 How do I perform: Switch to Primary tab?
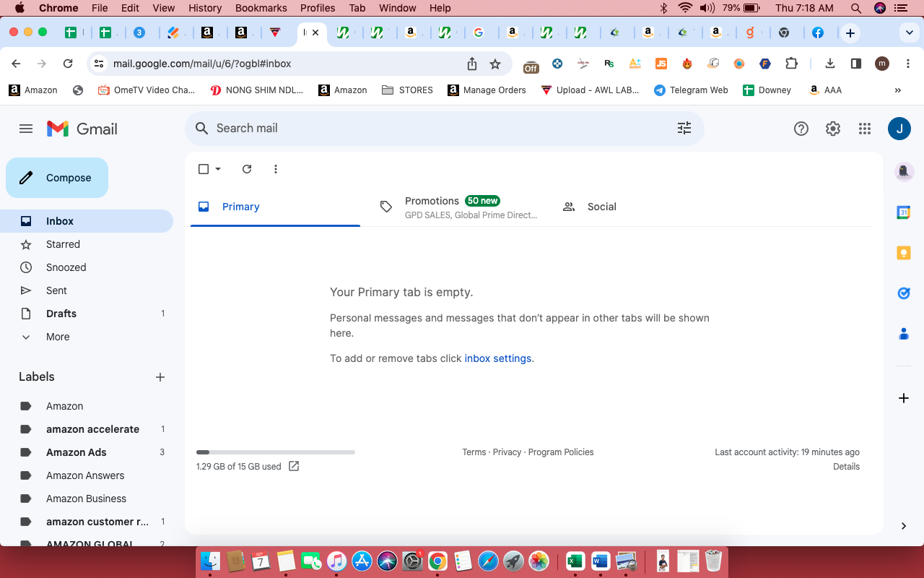tap(275, 207)
